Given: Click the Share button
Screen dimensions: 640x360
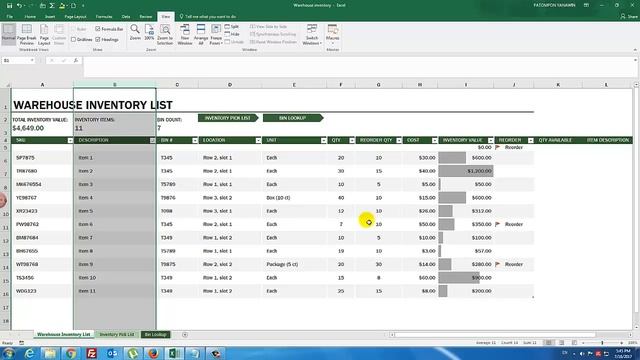Looking at the screenshot, I should click(x=629, y=17).
